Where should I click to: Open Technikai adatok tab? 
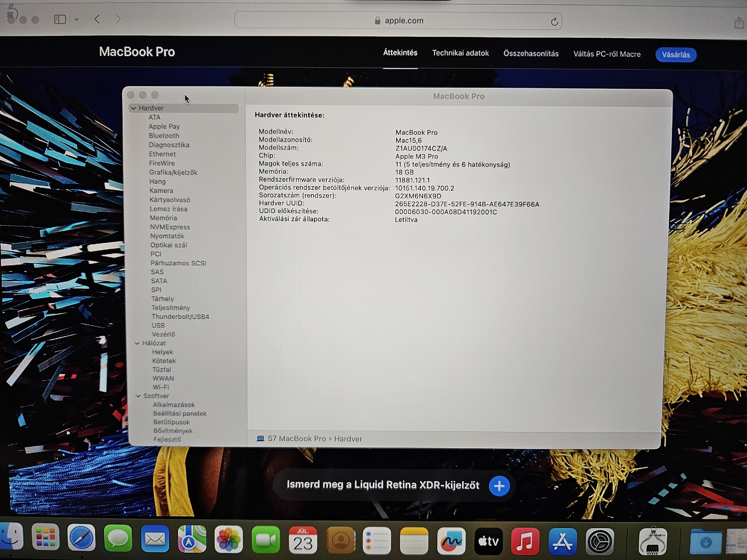click(x=460, y=53)
